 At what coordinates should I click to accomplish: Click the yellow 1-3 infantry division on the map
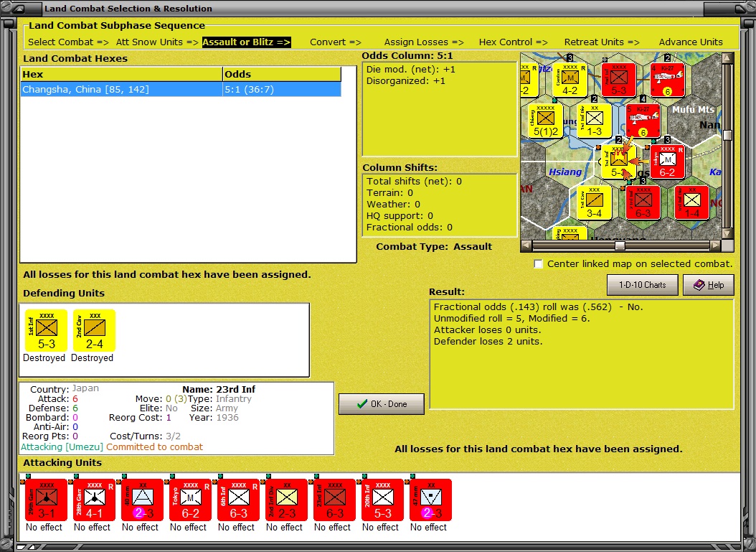pyautogui.click(x=595, y=121)
